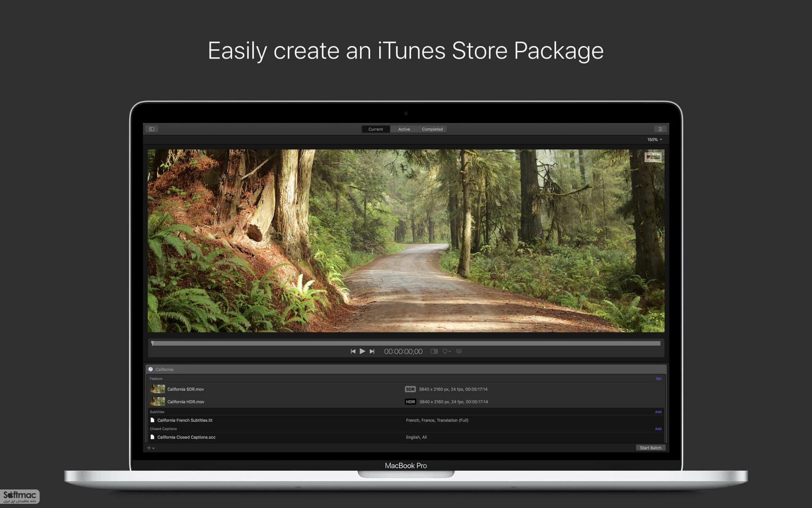Screen dimensions: 812x508
Task: Click the 00:00:00;00 timecode field
Action: tap(403, 351)
